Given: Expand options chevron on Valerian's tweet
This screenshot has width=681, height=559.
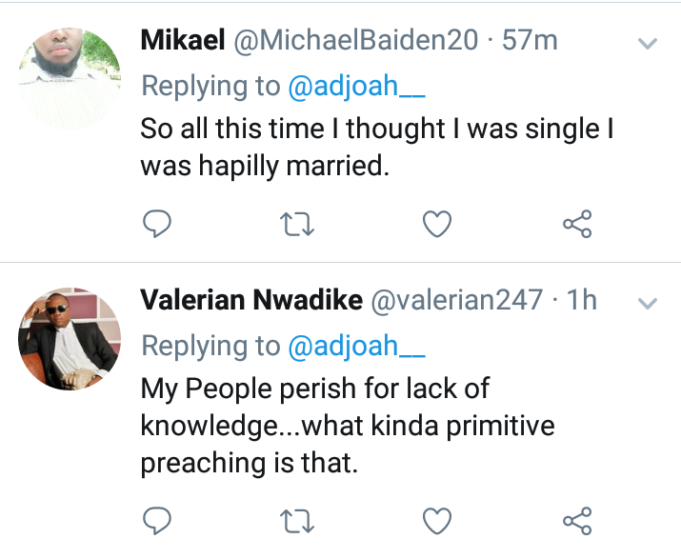Looking at the screenshot, I should 648,303.
